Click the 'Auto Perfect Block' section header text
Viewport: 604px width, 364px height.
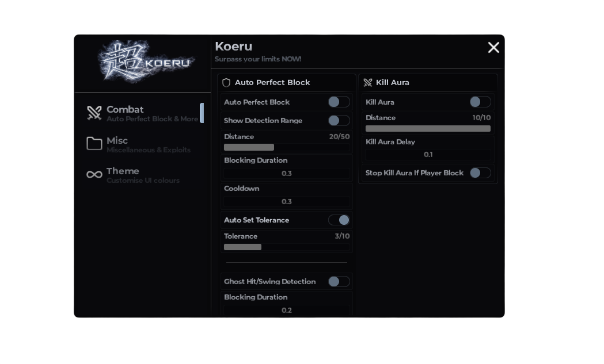point(272,83)
